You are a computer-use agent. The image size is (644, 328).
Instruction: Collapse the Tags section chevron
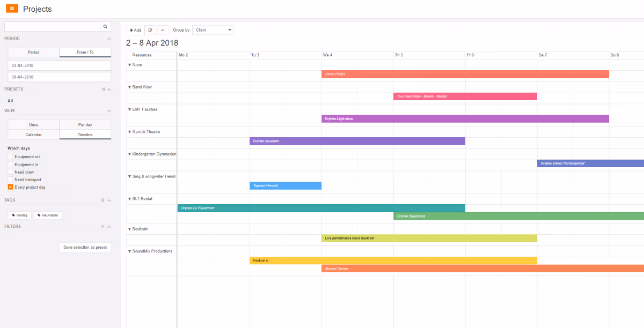point(109,200)
